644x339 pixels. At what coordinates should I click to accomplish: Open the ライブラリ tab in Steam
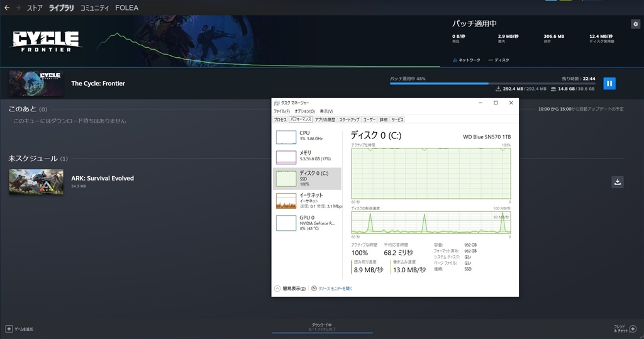coord(61,8)
